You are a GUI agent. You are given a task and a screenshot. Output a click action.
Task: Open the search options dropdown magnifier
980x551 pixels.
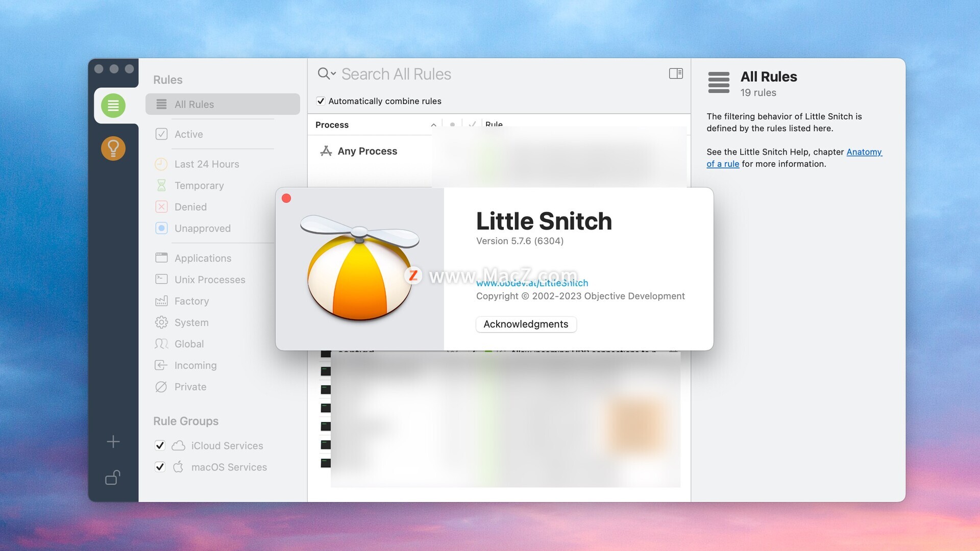coord(326,74)
